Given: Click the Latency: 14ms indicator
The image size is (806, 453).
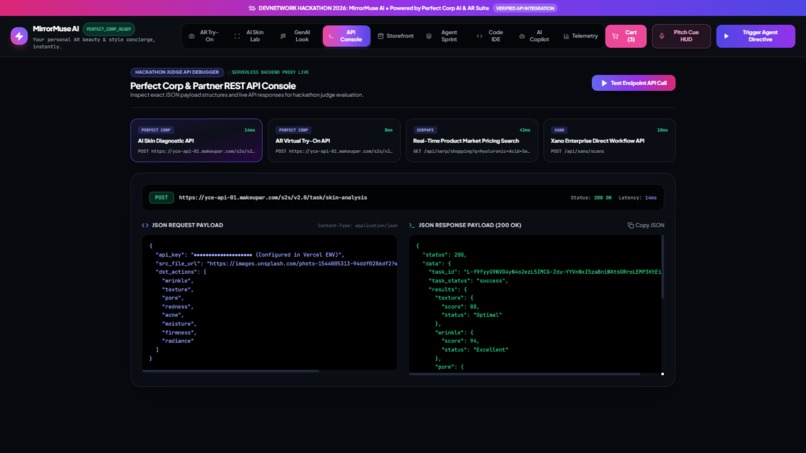Looking at the screenshot, I should click(x=637, y=197).
